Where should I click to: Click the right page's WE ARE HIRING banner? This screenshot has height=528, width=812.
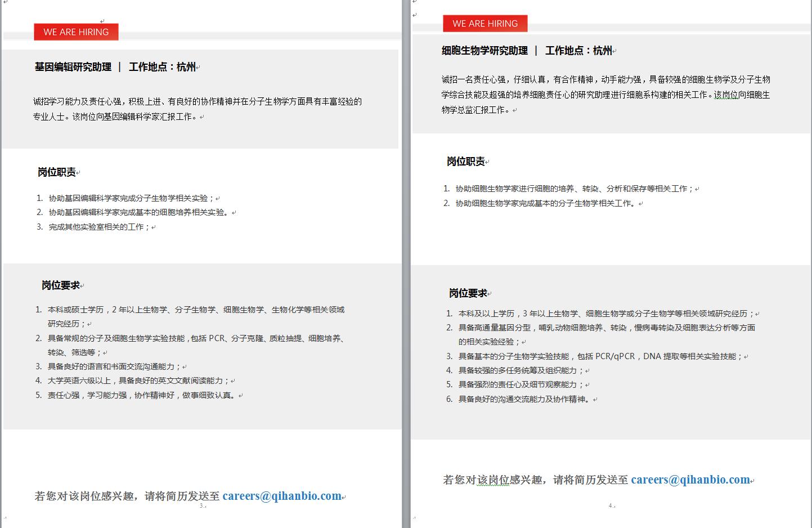pyautogui.click(x=485, y=24)
